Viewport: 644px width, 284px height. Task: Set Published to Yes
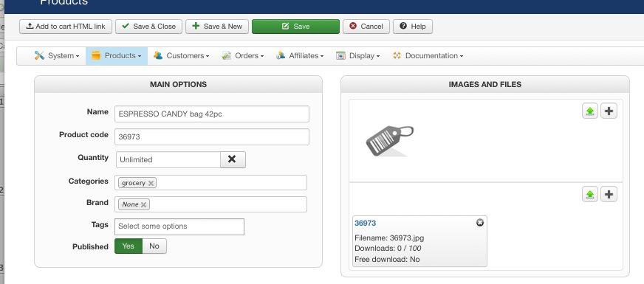click(129, 246)
